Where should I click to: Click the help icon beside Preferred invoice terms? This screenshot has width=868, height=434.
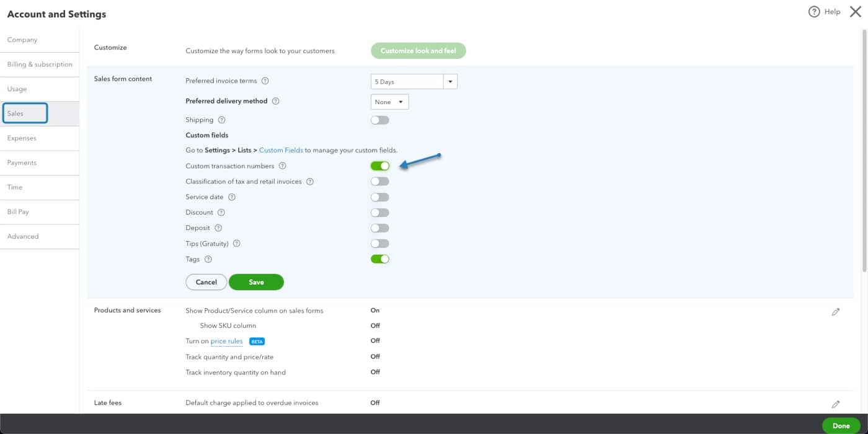(265, 81)
